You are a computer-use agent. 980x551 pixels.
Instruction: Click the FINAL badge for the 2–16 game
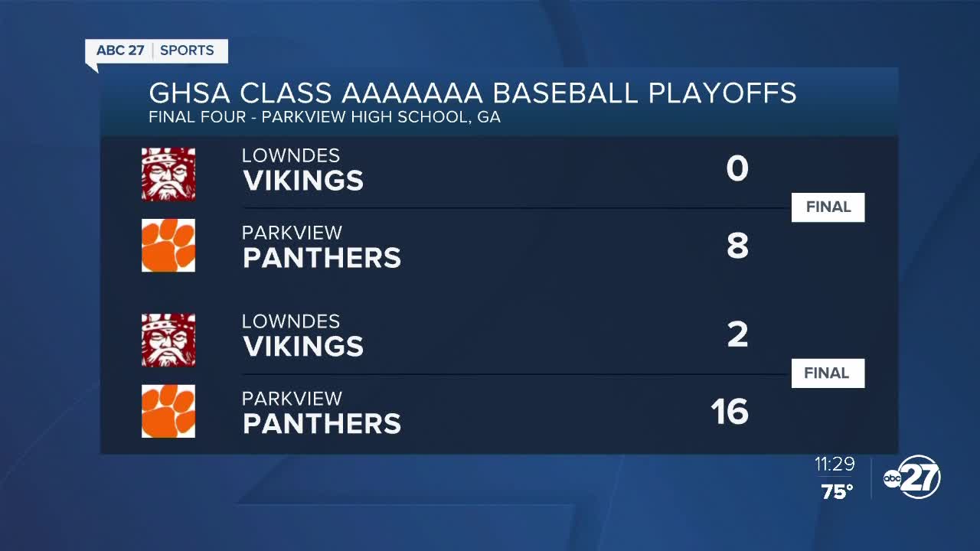coord(828,373)
